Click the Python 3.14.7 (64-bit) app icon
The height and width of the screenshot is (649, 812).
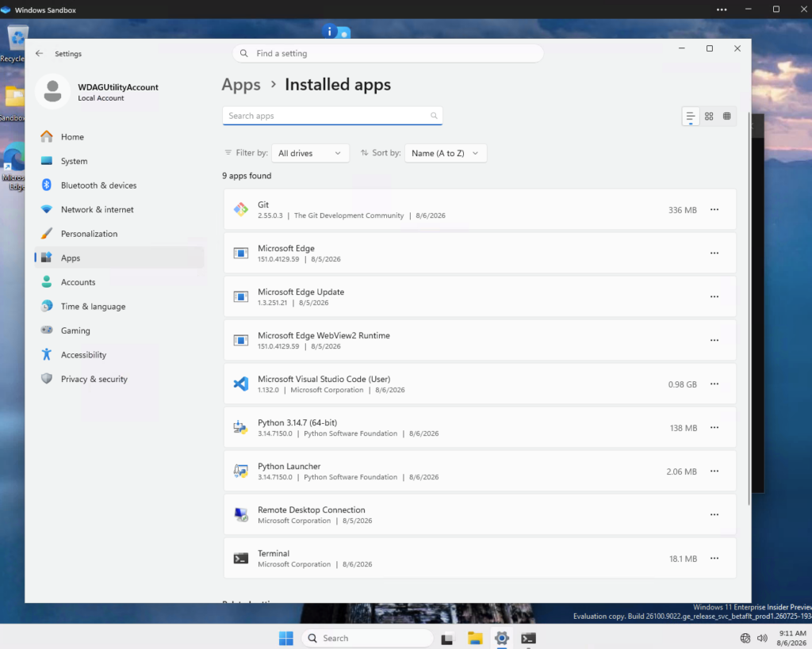coord(241,427)
